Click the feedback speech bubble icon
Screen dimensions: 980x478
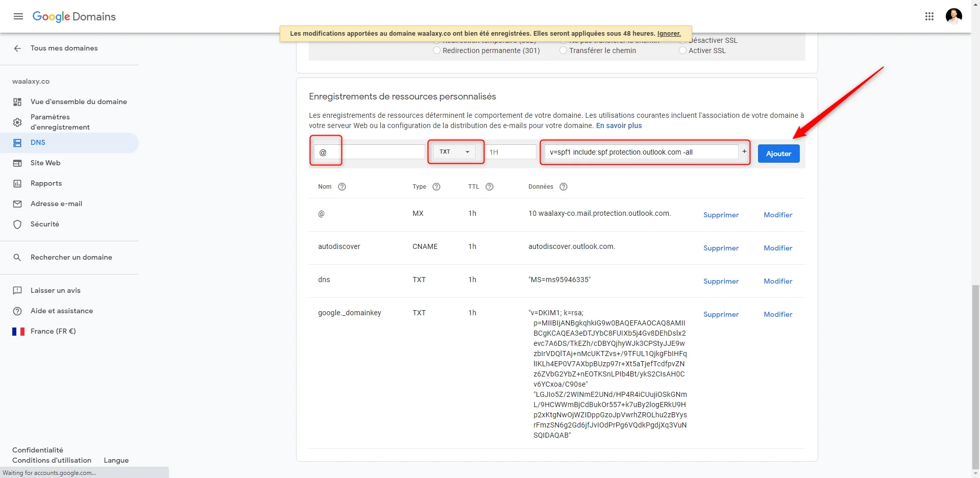tap(17, 291)
